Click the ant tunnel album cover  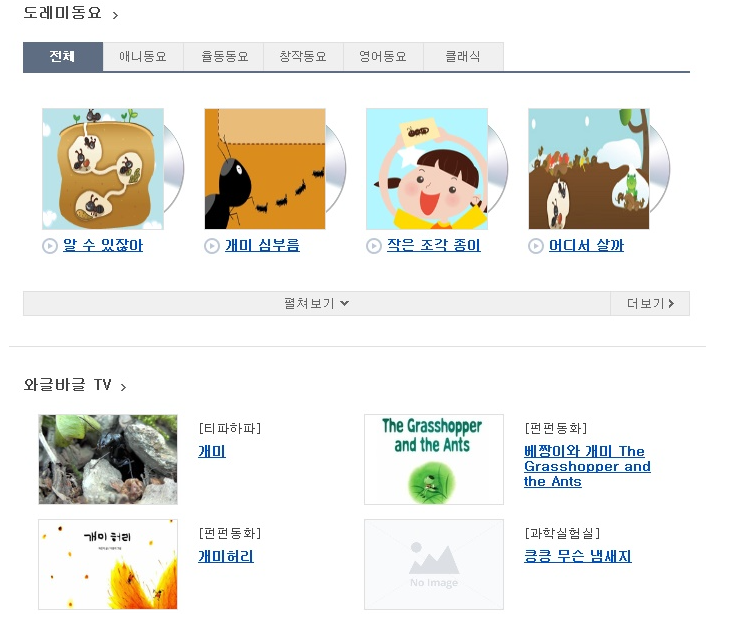(103, 169)
